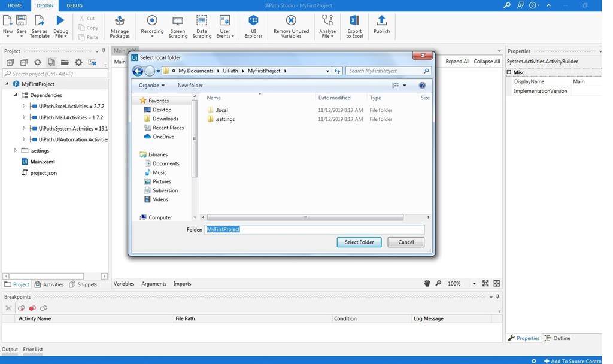This screenshot has width=613, height=364.
Task: Switch to the DEBUG ribbon tab
Action: (74, 5)
